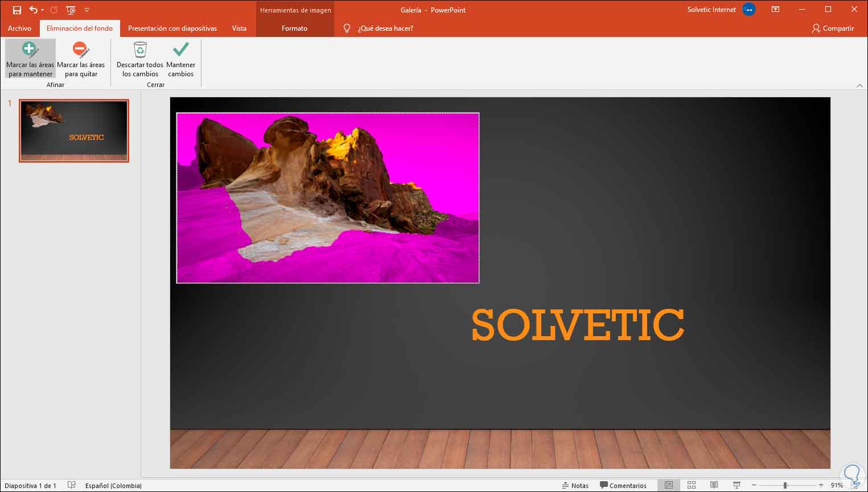Open the Archivo menu

[19, 28]
